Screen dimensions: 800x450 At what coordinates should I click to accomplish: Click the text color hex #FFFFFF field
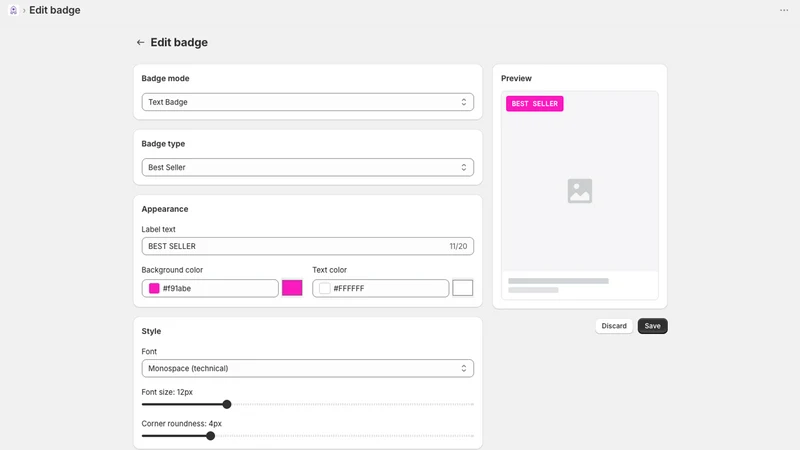(x=381, y=288)
